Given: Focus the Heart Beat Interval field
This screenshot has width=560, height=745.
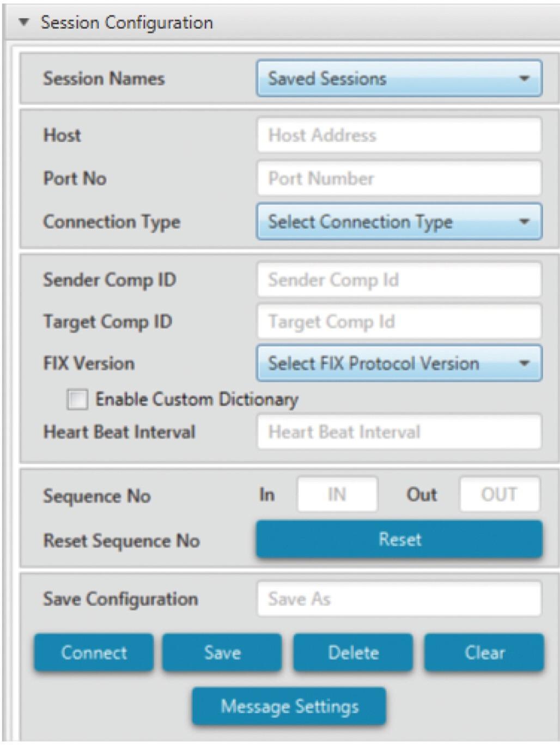Looking at the screenshot, I should click(x=399, y=432).
